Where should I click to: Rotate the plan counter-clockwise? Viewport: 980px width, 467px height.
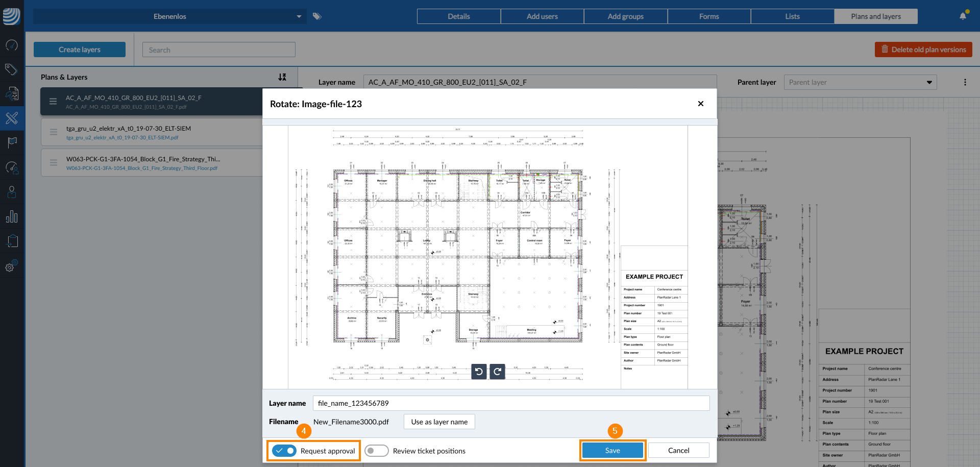point(479,372)
